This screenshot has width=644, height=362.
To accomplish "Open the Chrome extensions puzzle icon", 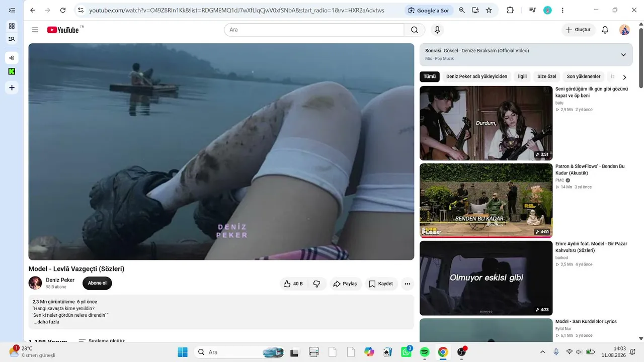I will tap(510, 10).
